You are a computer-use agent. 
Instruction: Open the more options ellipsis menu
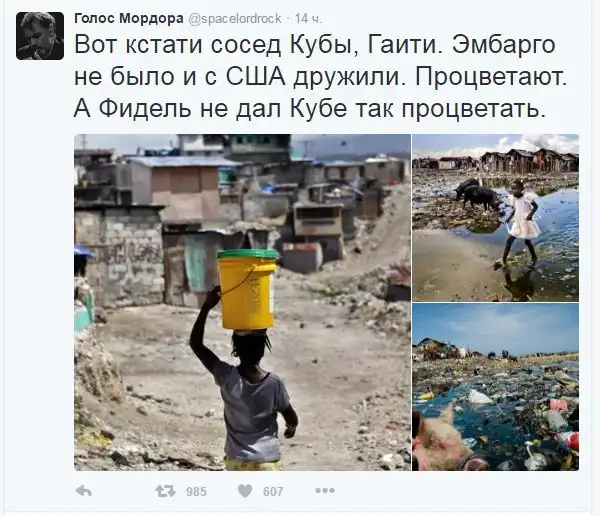click(x=325, y=490)
